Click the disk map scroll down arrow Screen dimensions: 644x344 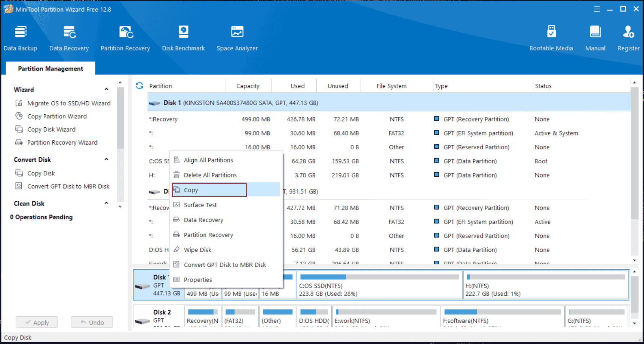click(634, 323)
